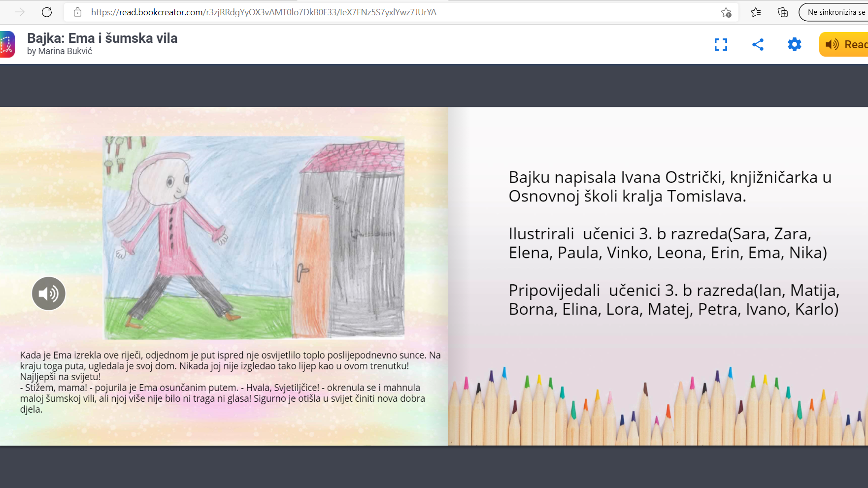This screenshot has height=488, width=868.
Task: Open fullscreen mode icon
Action: pos(721,45)
